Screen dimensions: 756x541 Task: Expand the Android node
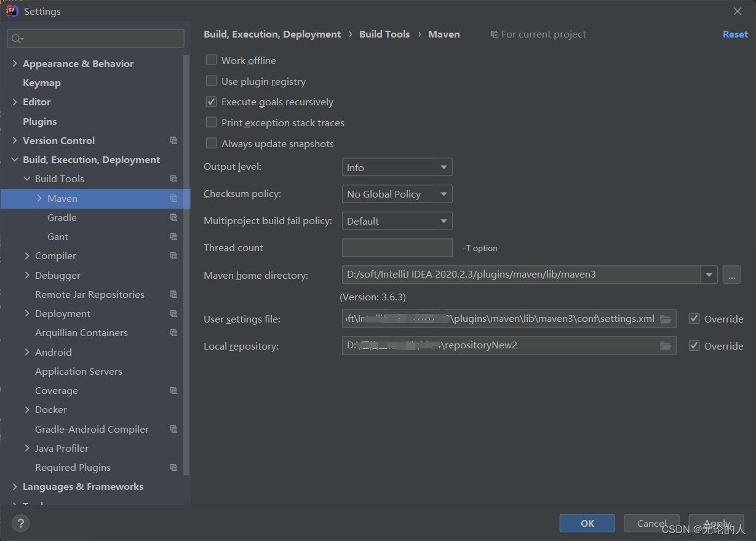pos(27,352)
